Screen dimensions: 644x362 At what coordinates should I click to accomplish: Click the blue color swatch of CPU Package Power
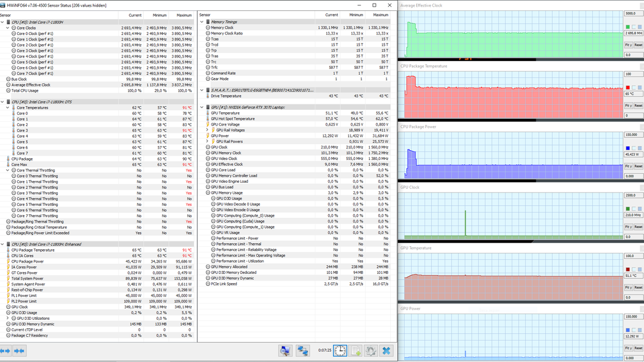627,148
